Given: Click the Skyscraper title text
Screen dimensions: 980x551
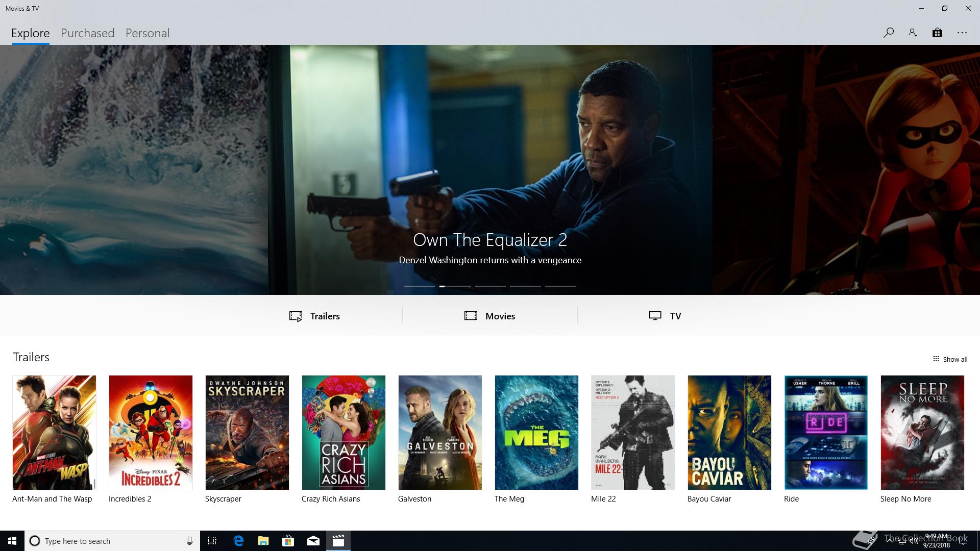Looking at the screenshot, I should click(x=223, y=499).
